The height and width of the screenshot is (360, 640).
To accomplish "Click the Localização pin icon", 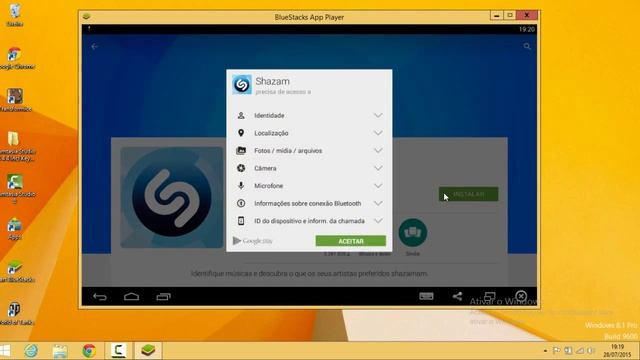I will point(241,133).
